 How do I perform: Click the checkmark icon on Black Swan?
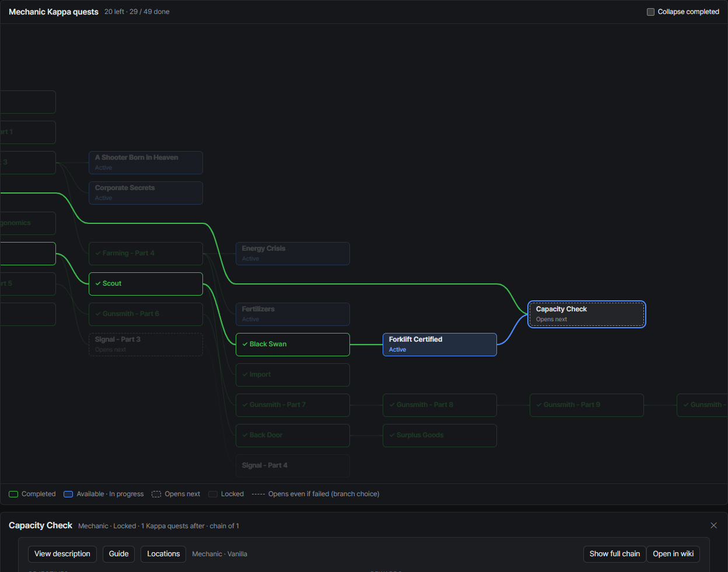(x=245, y=344)
